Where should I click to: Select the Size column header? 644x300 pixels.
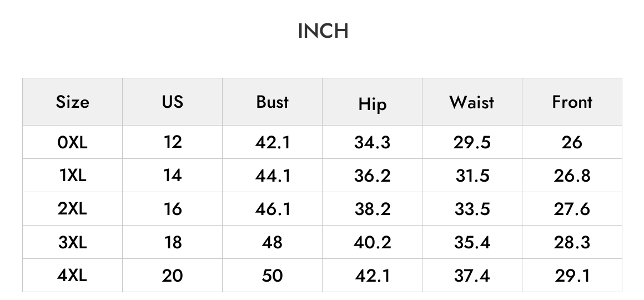pos(72,102)
